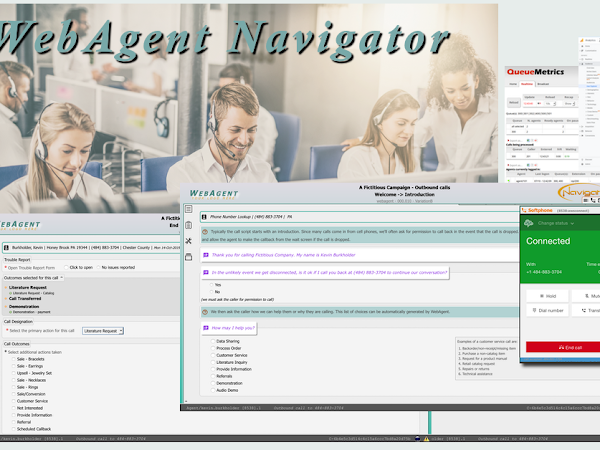Check the 'Upsell - Jewelry Set' outcome
This screenshot has height=450, width=600.
tap(13, 373)
